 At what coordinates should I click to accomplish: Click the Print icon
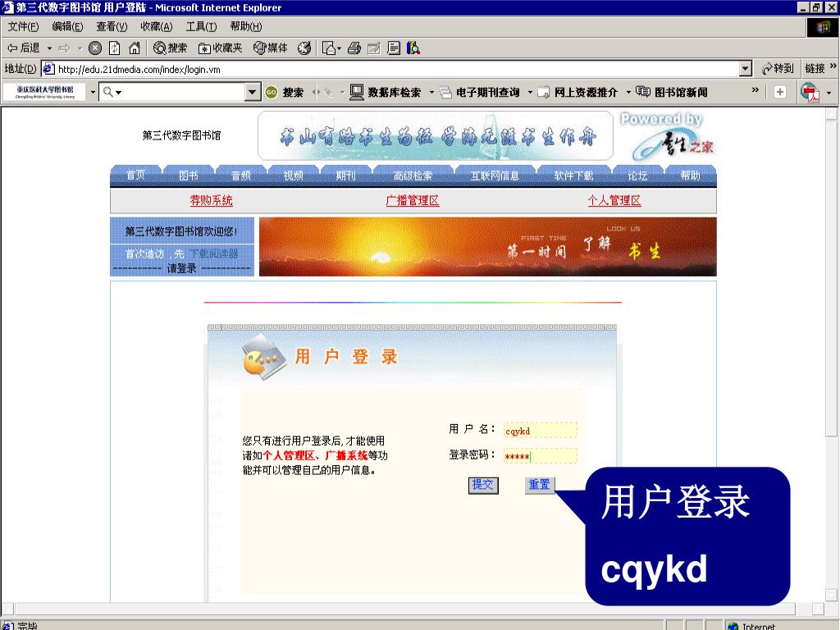[354, 48]
